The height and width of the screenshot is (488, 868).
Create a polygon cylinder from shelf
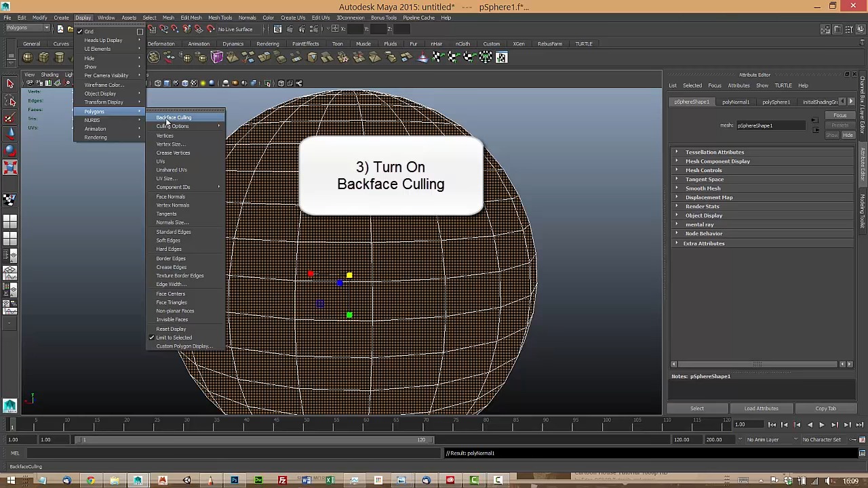pyautogui.click(x=60, y=58)
